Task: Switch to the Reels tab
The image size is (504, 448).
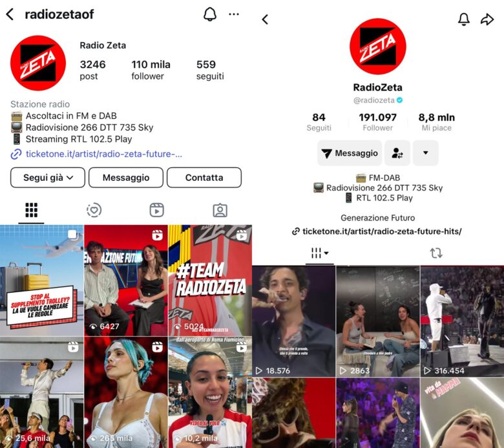Action: tap(157, 210)
